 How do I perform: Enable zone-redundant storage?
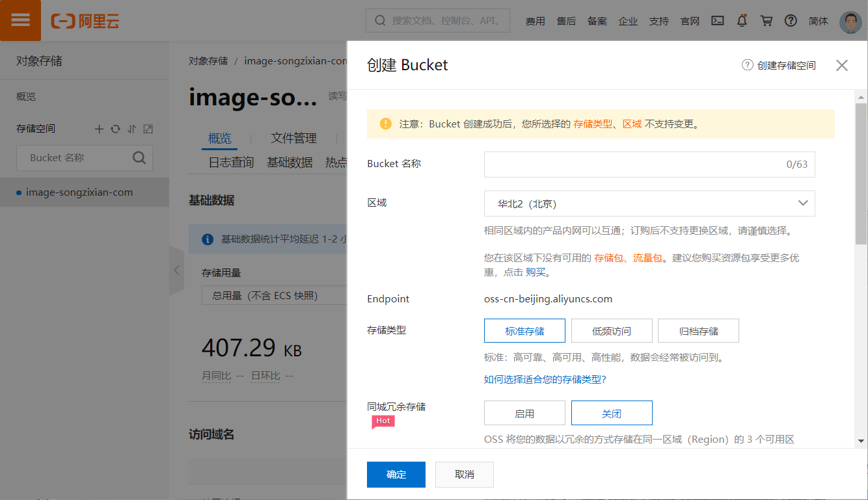click(x=524, y=414)
